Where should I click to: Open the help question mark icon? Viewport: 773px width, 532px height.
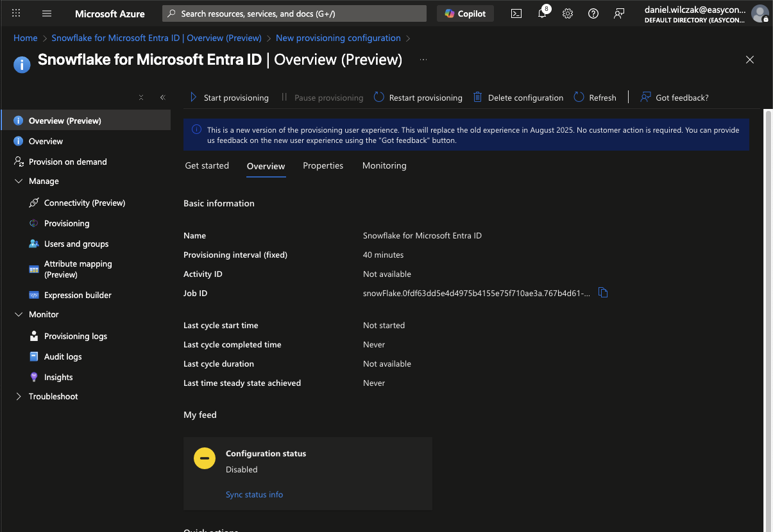point(593,13)
